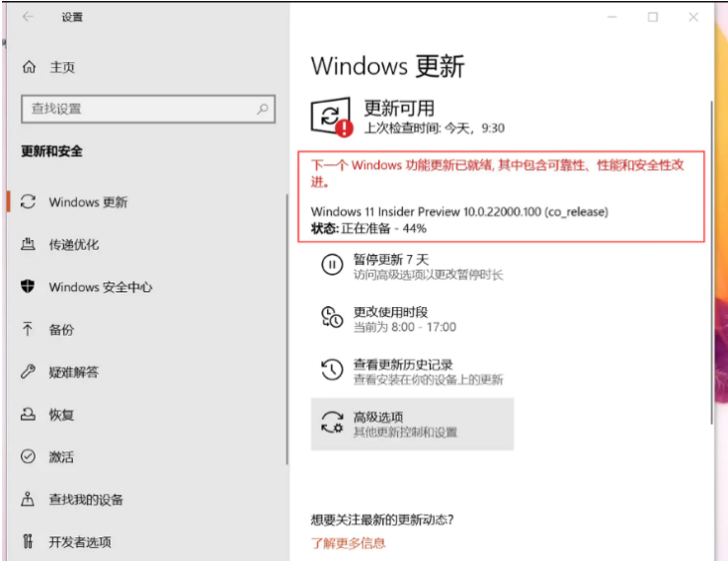Select Windows 更新 sync icon in sidebar
This screenshot has width=728, height=561.
(28, 201)
